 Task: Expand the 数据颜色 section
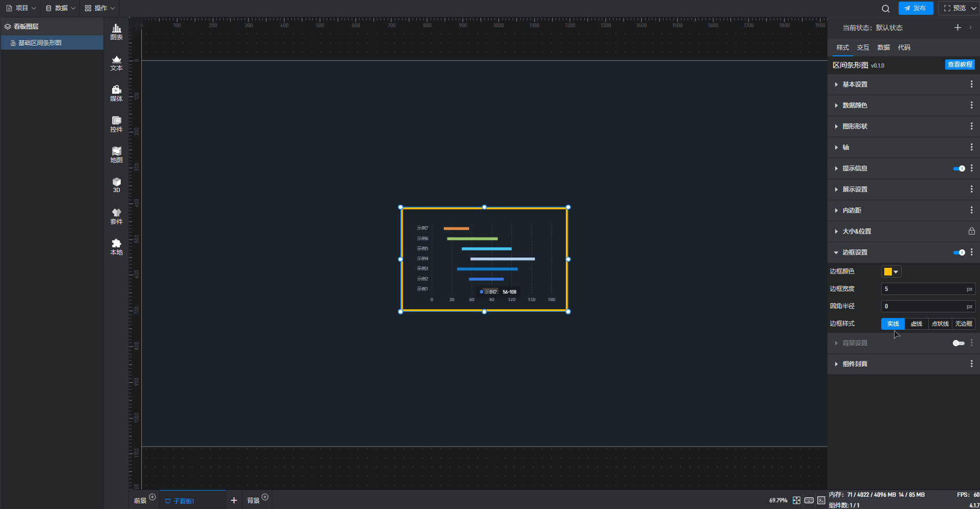(855, 105)
